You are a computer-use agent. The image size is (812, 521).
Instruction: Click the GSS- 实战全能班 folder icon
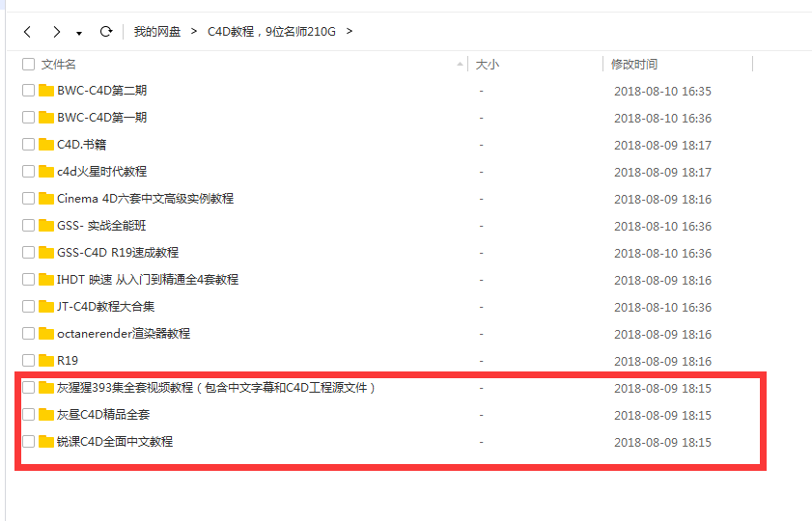point(46,226)
